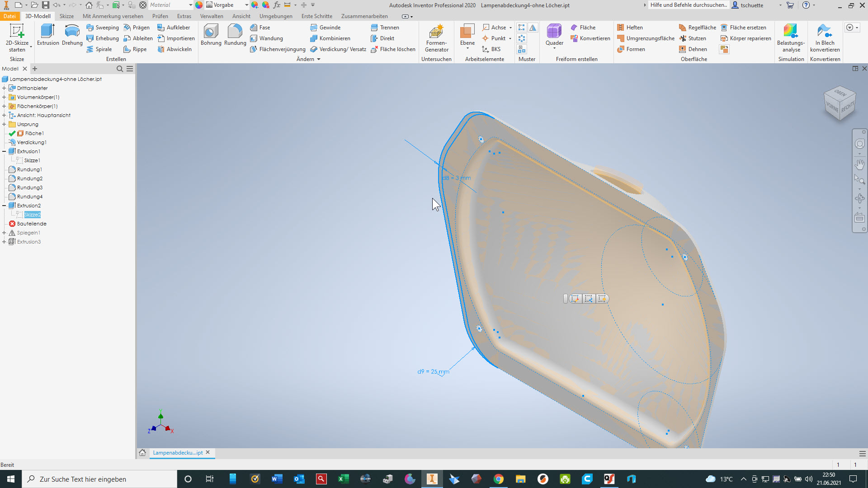Screen dimensions: 868x488
Task: Open the Material combo box
Action: tap(171, 5)
